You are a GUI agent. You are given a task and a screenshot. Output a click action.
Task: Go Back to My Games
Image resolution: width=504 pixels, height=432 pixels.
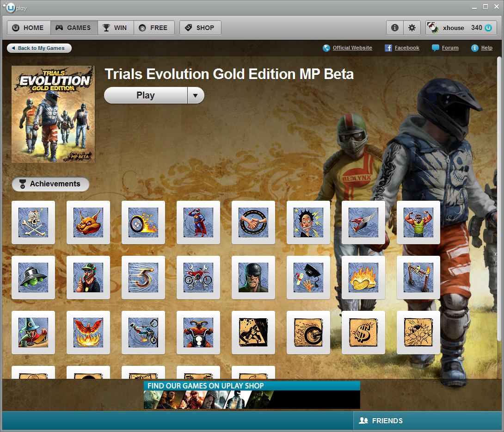39,48
